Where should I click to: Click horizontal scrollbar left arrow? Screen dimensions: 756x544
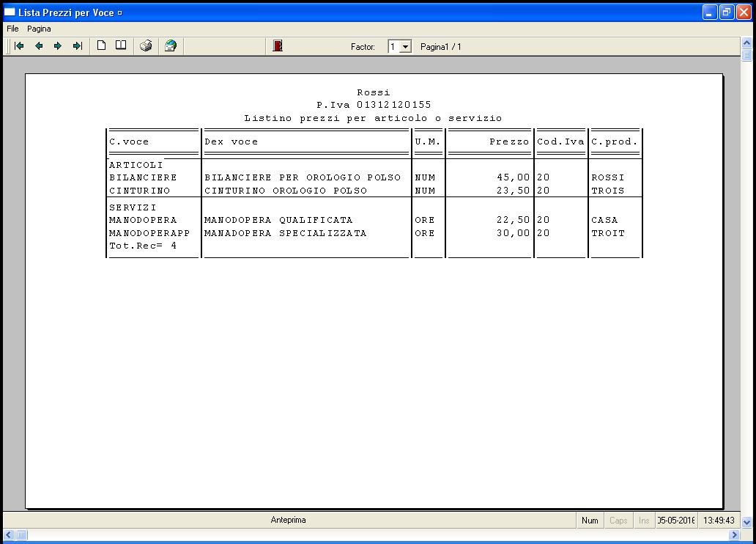point(9,534)
